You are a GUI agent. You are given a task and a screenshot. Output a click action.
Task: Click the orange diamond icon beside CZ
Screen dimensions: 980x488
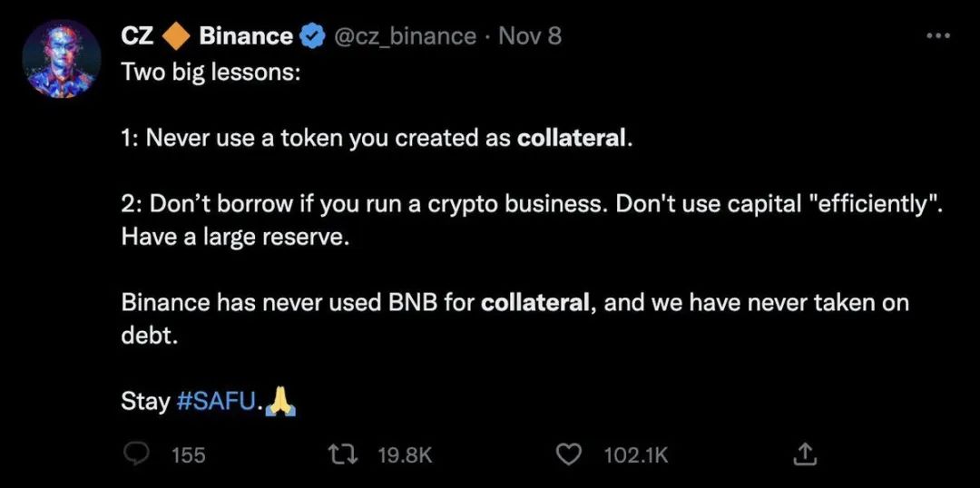coord(175,36)
